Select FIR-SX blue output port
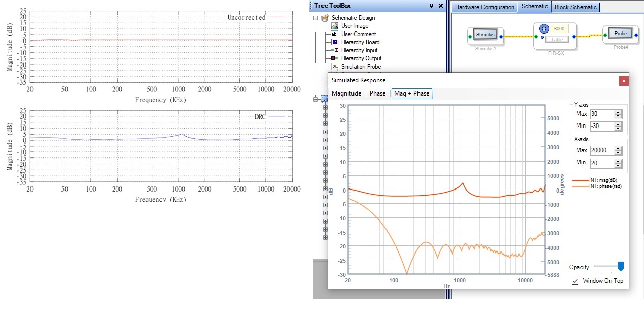 click(x=574, y=37)
